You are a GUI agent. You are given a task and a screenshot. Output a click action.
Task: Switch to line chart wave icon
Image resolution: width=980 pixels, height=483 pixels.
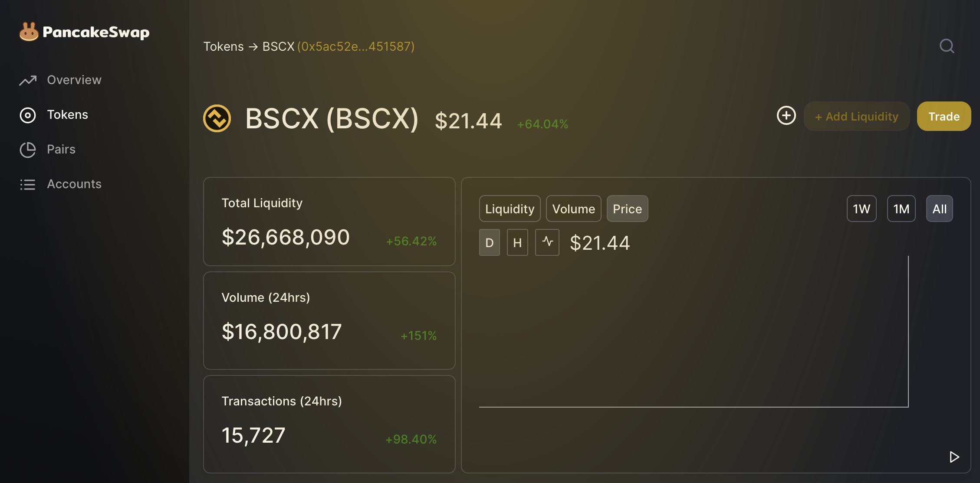coord(547,242)
